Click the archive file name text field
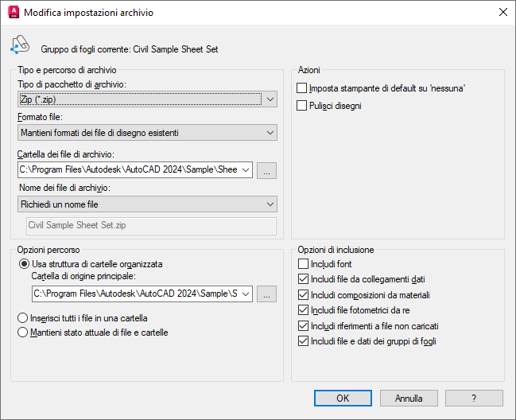The height and width of the screenshot is (420, 516). coord(151,226)
